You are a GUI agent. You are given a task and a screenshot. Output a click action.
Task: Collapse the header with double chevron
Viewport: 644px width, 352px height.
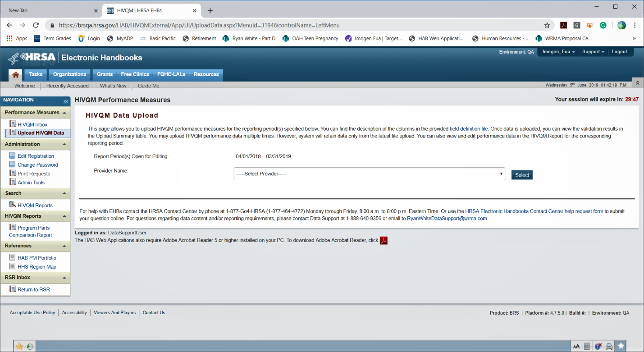tap(637, 83)
